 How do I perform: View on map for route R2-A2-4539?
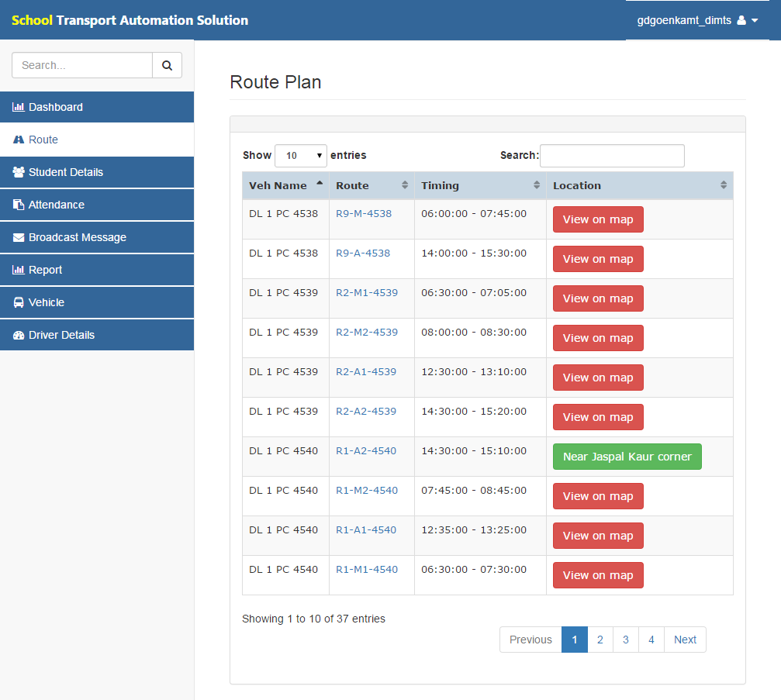pos(598,417)
